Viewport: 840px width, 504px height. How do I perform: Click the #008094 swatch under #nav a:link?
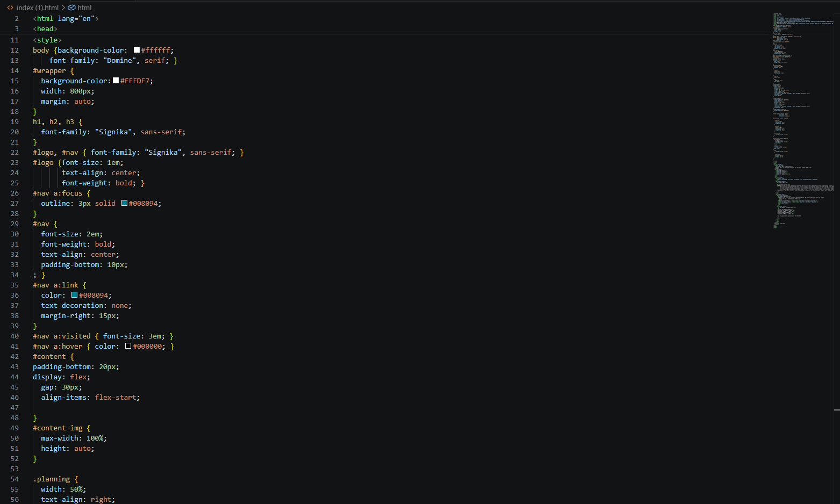[x=75, y=295]
